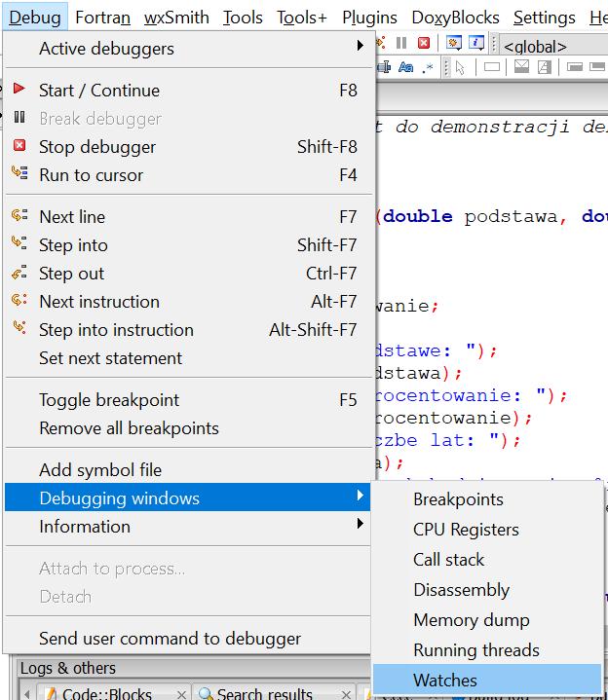Select Remove all breakpoints

pyautogui.click(x=188, y=427)
